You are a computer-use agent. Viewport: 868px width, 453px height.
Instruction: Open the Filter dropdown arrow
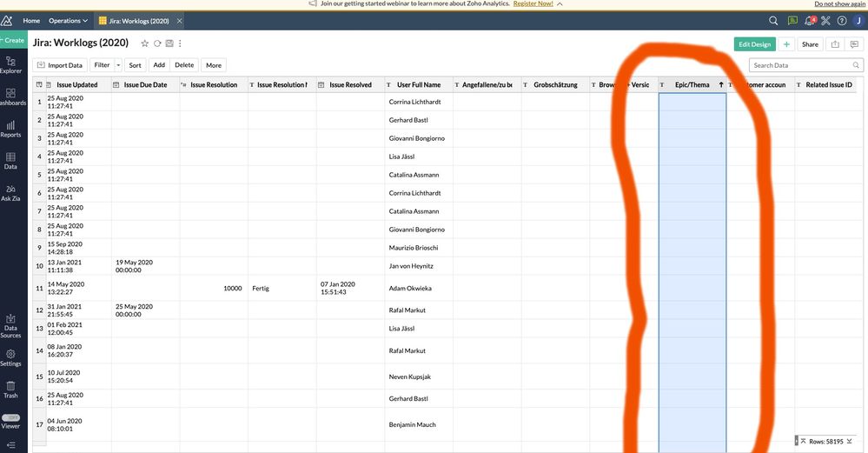pyautogui.click(x=118, y=65)
